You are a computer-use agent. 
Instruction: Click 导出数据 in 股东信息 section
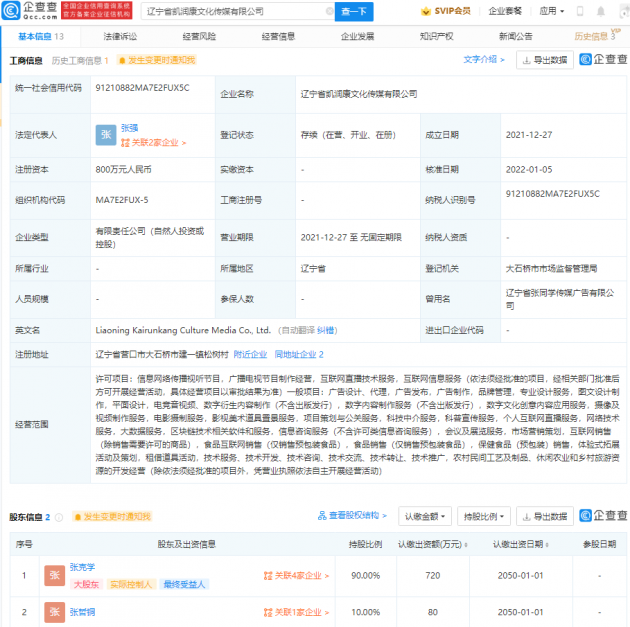click(545, 517)
